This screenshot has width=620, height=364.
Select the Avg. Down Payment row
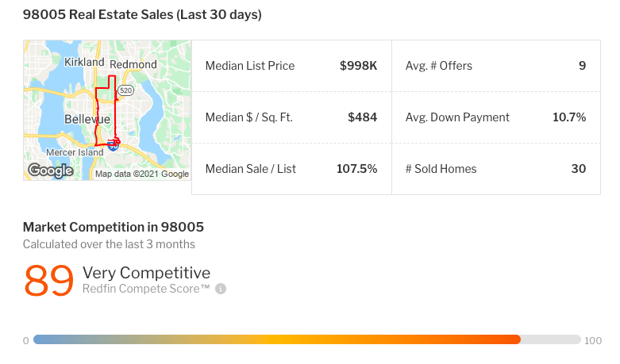(496, 117)
